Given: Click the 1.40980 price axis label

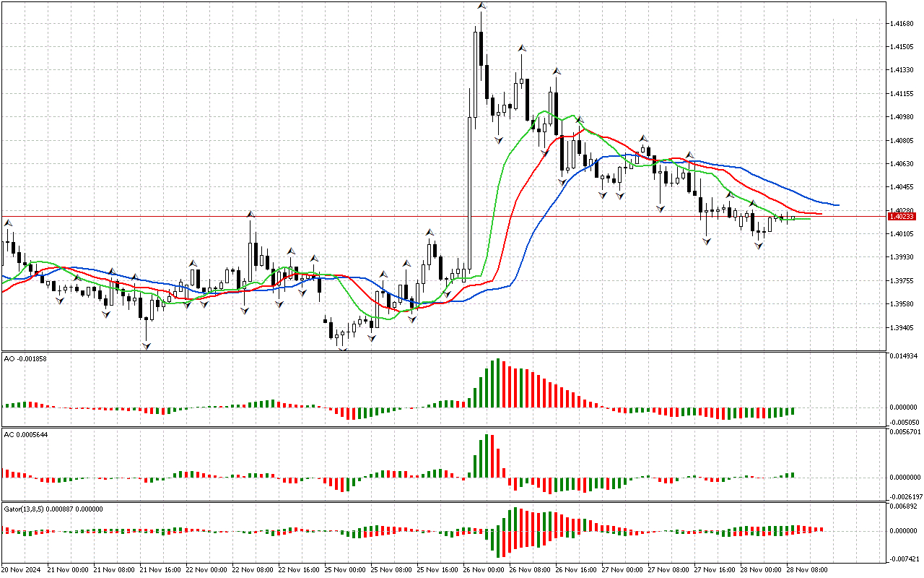Looking at the screenshot, I should click(x=902, y=117).
